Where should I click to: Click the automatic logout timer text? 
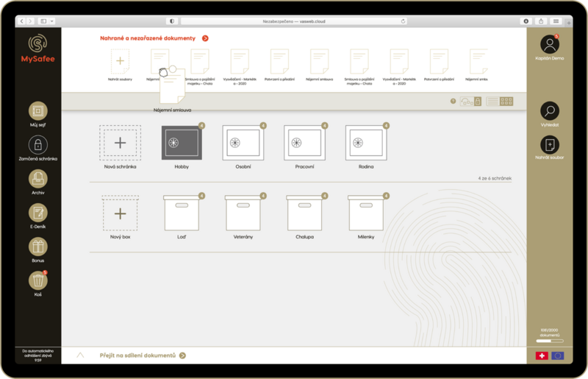click(x=38, y=355)
